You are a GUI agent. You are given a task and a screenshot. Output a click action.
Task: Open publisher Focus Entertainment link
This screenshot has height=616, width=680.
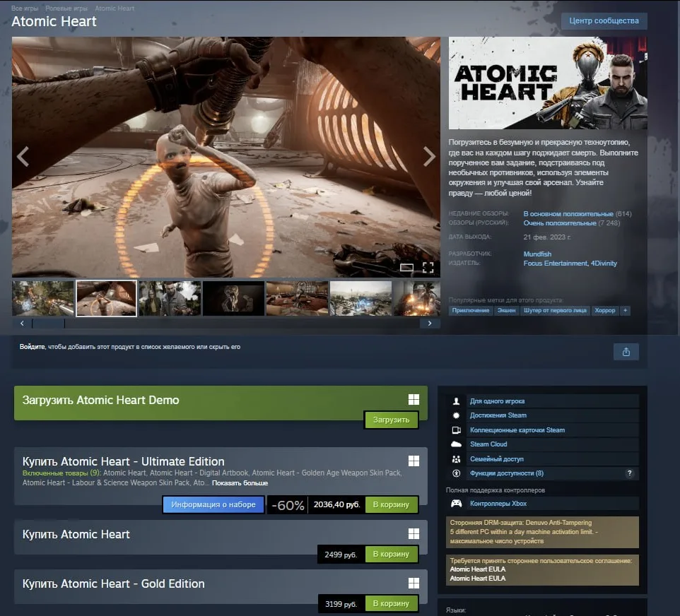555,263
